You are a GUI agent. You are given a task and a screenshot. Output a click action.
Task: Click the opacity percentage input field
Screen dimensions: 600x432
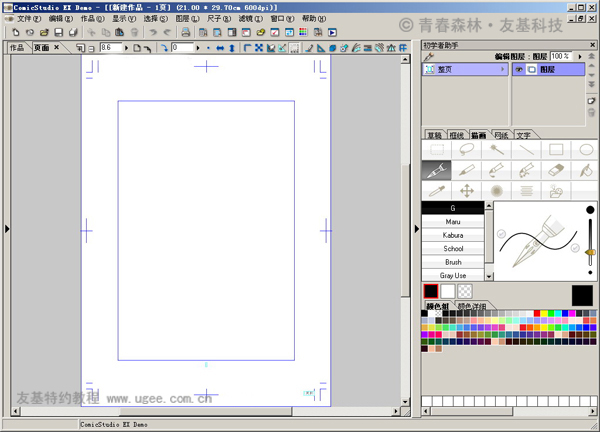click(561, 57)
